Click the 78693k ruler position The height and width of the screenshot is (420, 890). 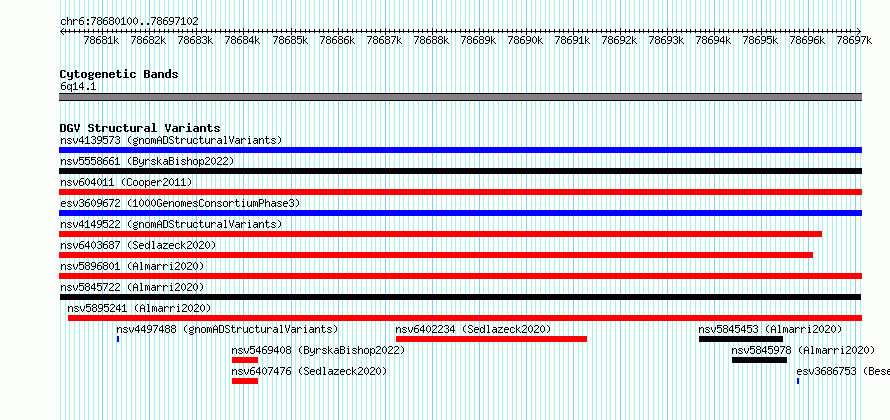[x=667, y=40]
